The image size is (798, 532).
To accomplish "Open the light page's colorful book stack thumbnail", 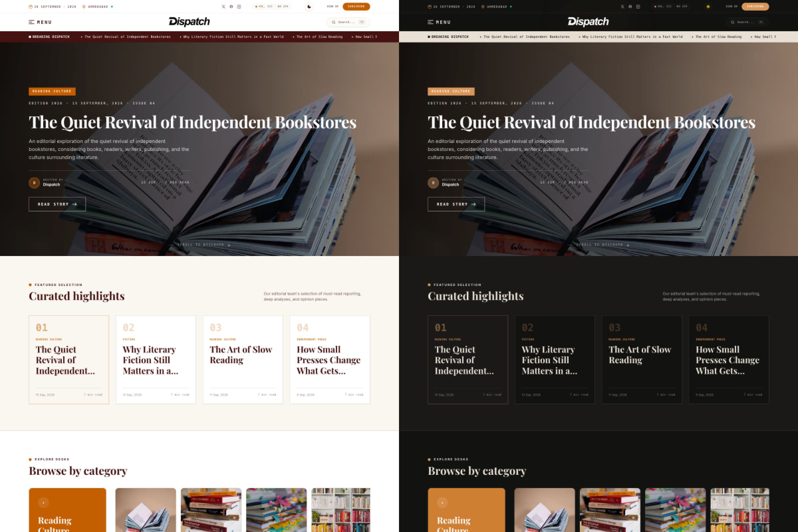I will click(x=276, y=510).
